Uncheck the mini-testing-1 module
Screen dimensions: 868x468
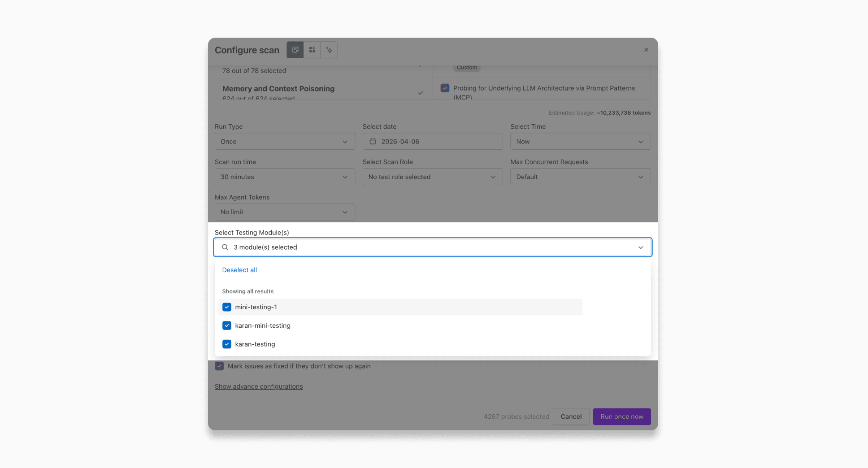(x=227, y=307)
